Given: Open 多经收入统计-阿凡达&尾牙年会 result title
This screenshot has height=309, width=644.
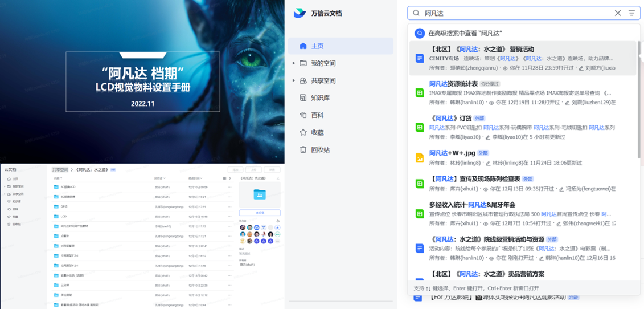Looking at the screenshot, I should (x=472, y=205).
